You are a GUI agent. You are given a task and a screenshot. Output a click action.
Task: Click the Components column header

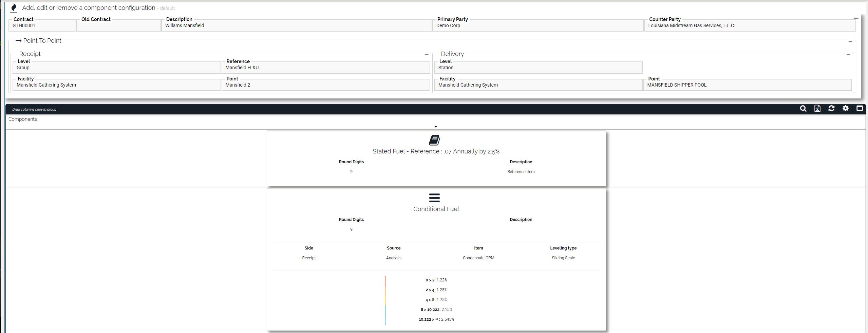pos(23,119)
